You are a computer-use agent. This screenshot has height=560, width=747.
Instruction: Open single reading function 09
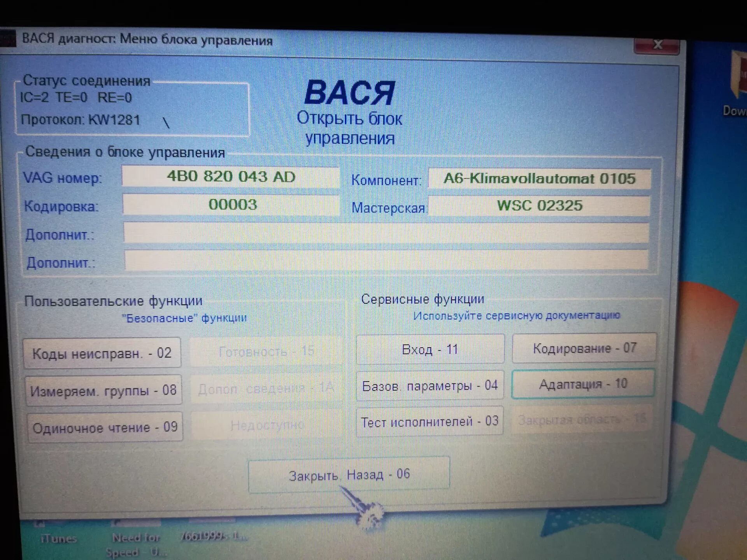pos(105,427)
